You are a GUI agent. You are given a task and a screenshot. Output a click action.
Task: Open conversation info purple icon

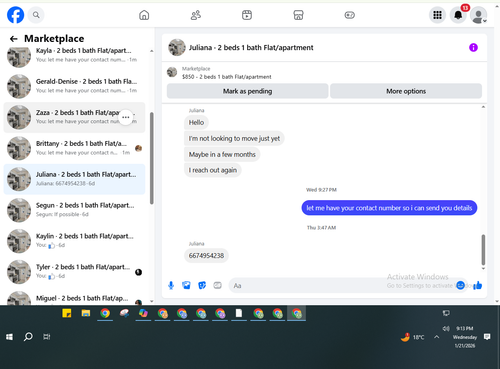[473, 48]
